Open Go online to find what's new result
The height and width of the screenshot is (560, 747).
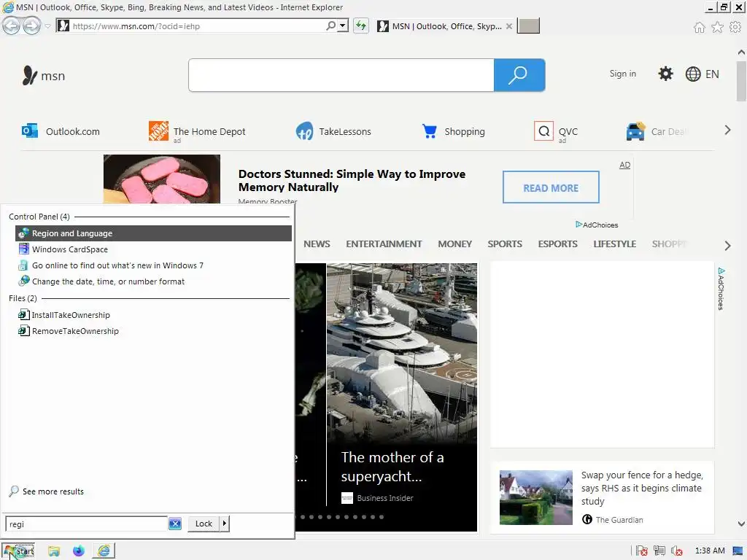pos(153,265)
